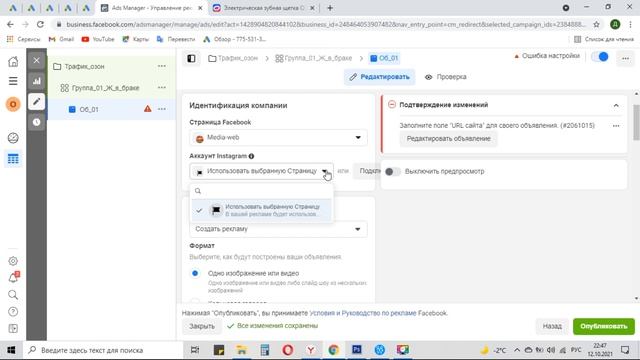This screenshot has height=360, width=640.
Task: Open options for the URL error message
Action: [616, 126]
